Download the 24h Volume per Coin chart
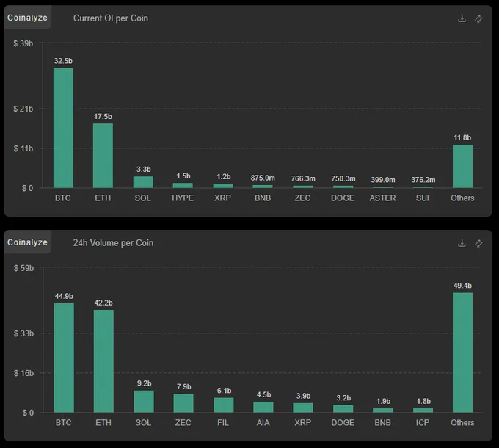The width and height of the screenshot is (499, 448). [x=462, y=243]
